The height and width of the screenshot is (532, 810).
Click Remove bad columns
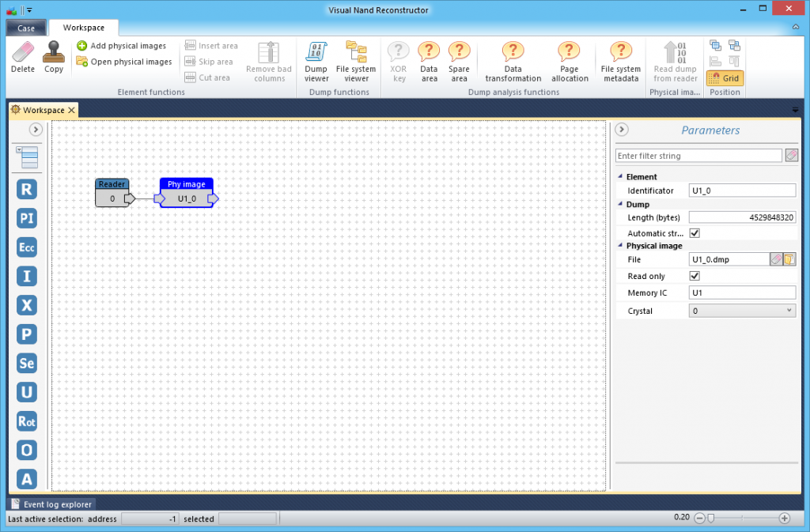[x=269, y=62]
